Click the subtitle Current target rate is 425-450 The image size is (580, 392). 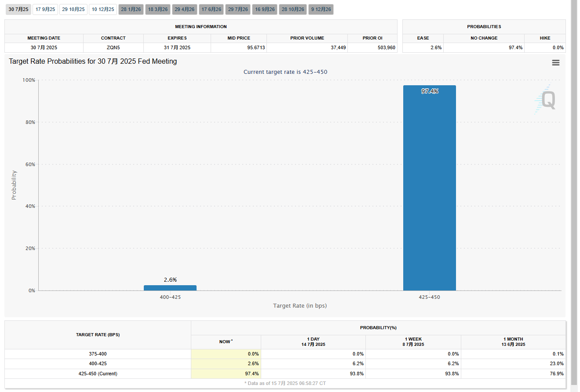point(285,72)
